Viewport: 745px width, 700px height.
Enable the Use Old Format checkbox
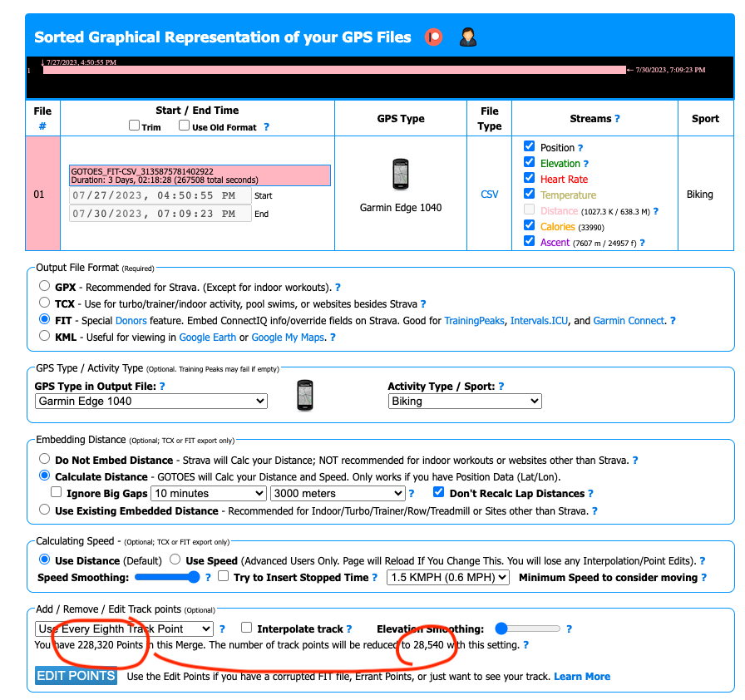[x=185, y=126]
